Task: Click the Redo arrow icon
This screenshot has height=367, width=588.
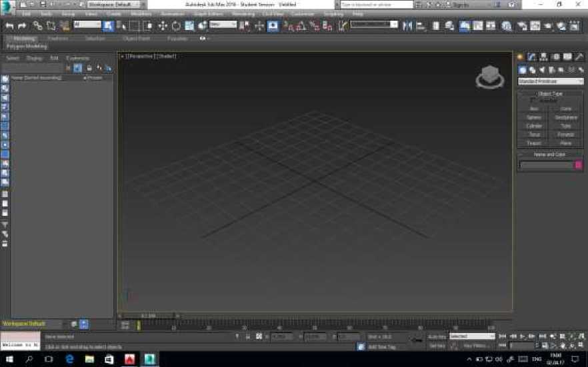Action: click(x=22, y=26)
